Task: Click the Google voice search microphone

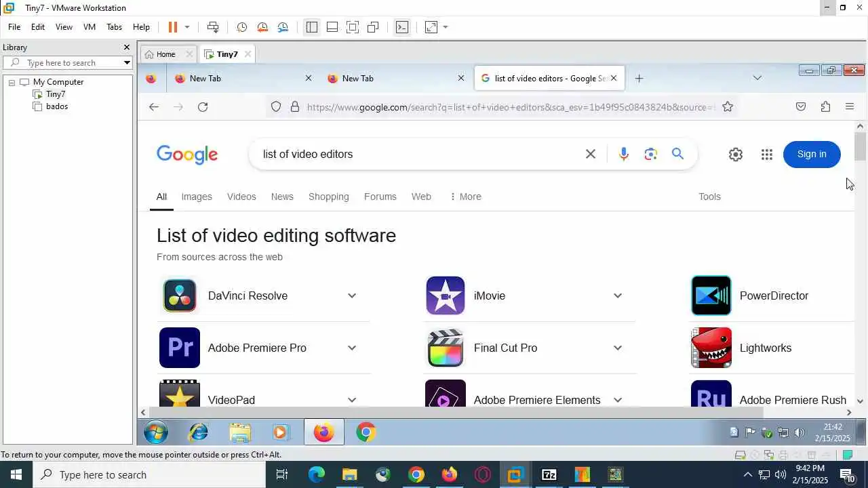Action: [x=624, y=155]
